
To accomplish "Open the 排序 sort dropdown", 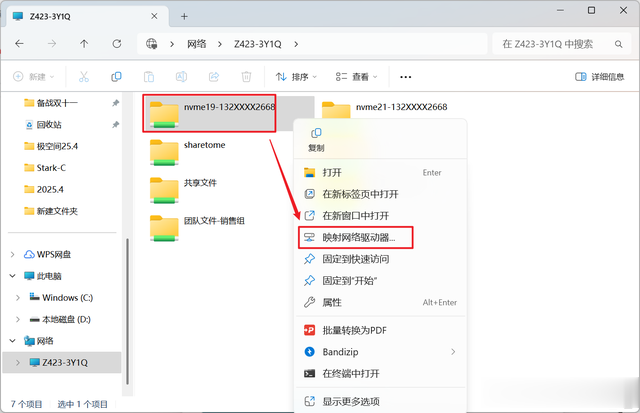I will coord(296,77).
